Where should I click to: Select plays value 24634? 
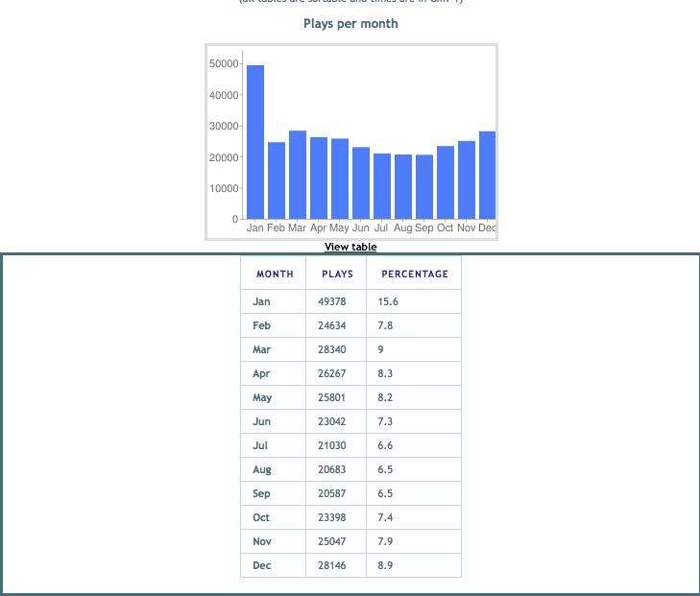coord(331,325)
